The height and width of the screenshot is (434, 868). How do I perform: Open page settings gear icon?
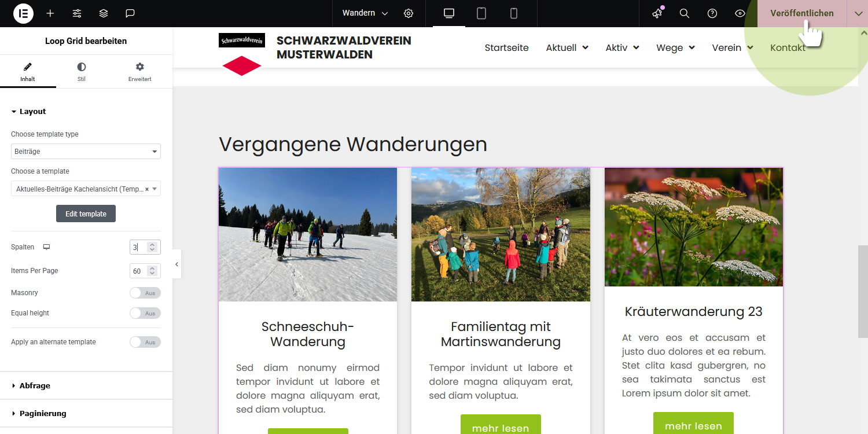pos(409,13)
